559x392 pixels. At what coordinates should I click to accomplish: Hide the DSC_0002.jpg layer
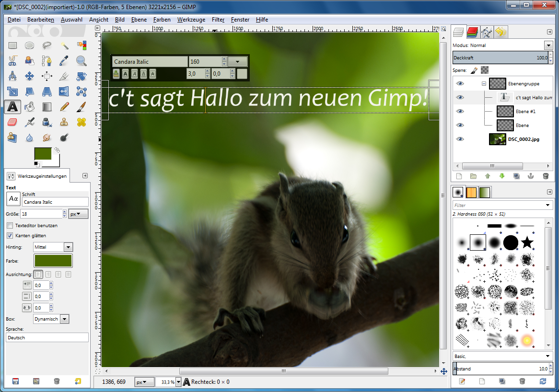coord(460,139)
